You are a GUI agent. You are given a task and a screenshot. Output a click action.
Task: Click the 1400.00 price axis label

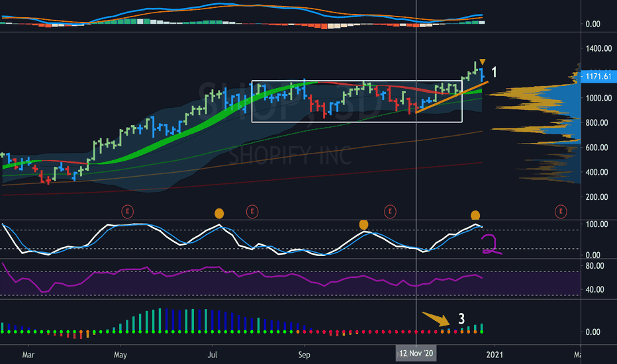[x=598, y=49]
